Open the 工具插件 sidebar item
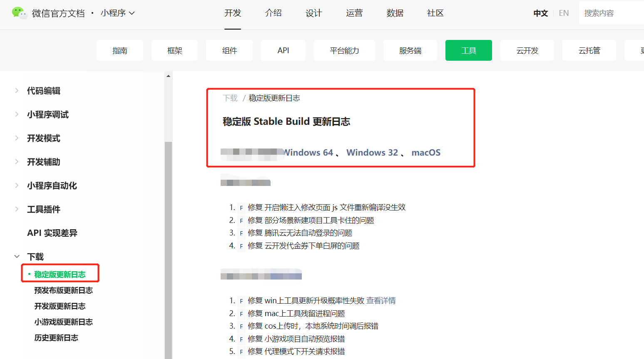 coord(44,209)
